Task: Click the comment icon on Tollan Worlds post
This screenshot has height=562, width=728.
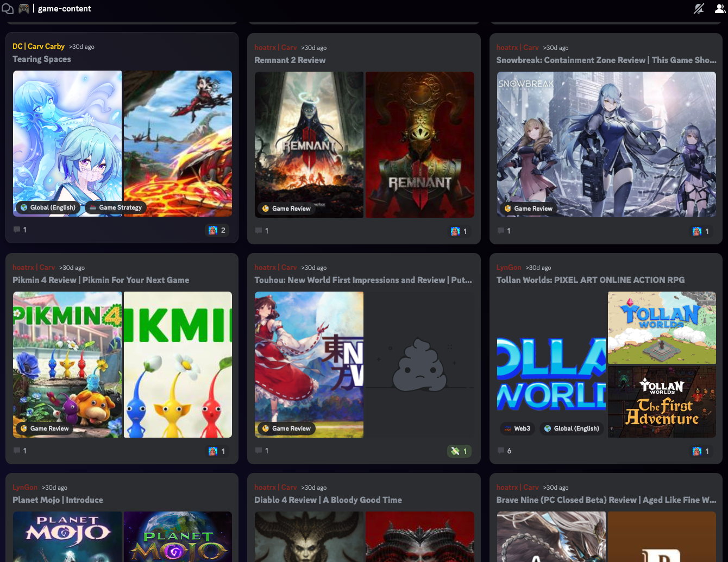Action: click(x=500, y=450)
